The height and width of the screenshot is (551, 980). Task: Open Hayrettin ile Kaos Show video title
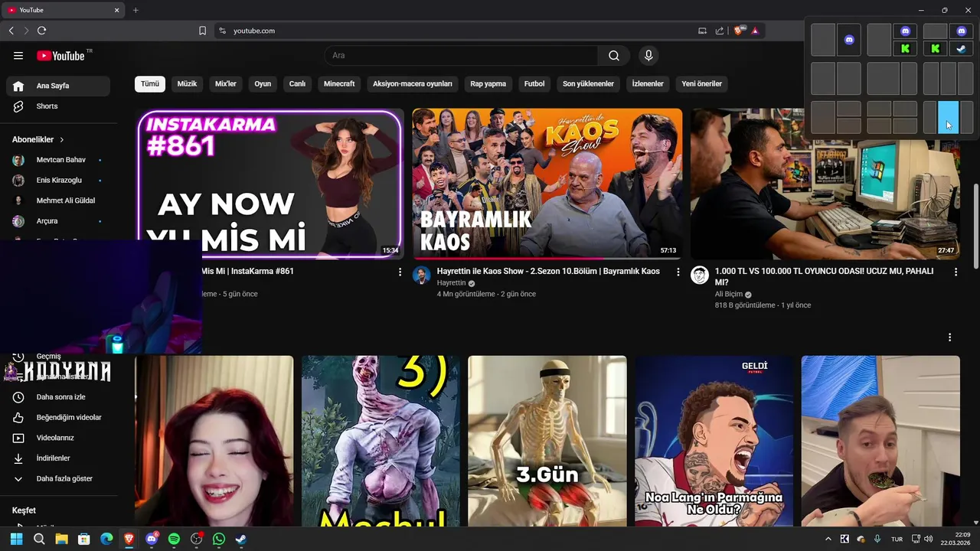point(548,271)
